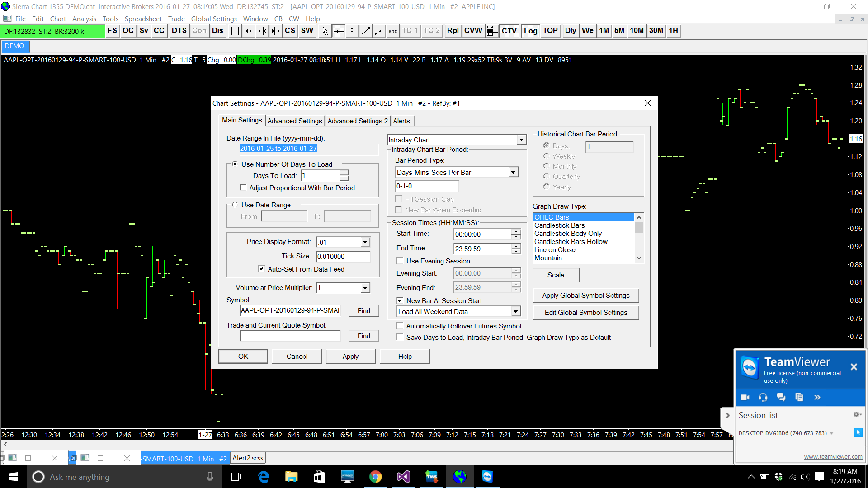Select the pointer arrow tool
The width and height of the screenshot is (868, 488).
(325, 31)
